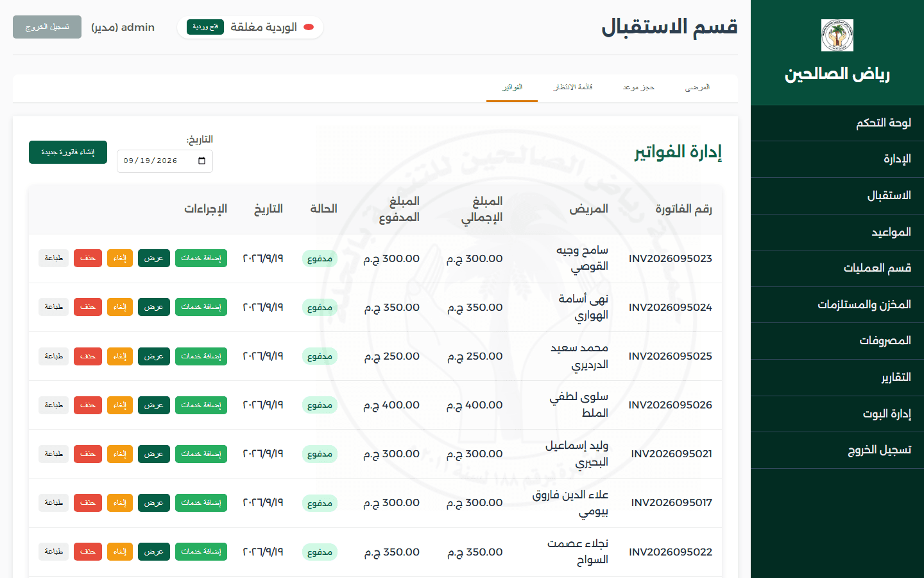Switch to the المرضى tab
The width and height of the screenshot is (924, 578).
click(697, 87)
